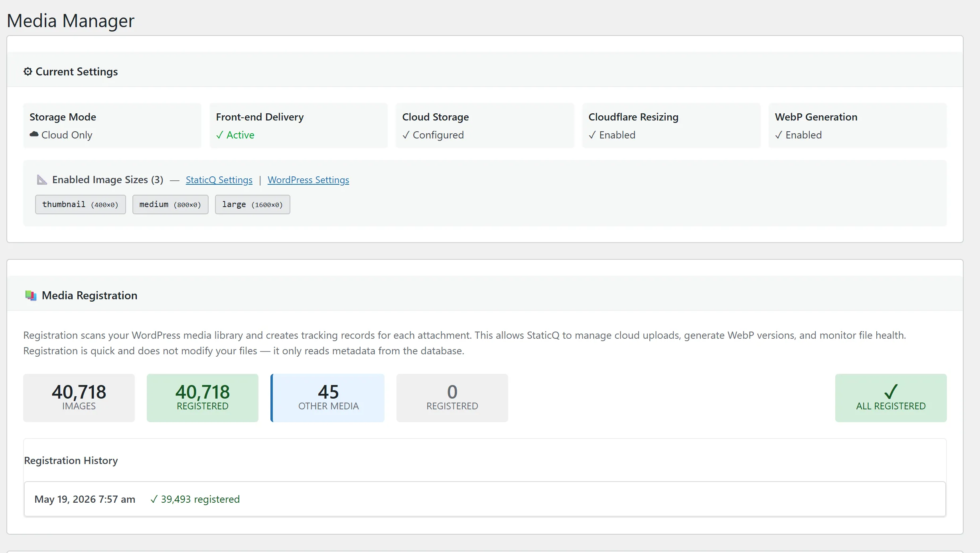Click the Cloud Only value text
Screen dimensions: 980x553
(67, 135)
